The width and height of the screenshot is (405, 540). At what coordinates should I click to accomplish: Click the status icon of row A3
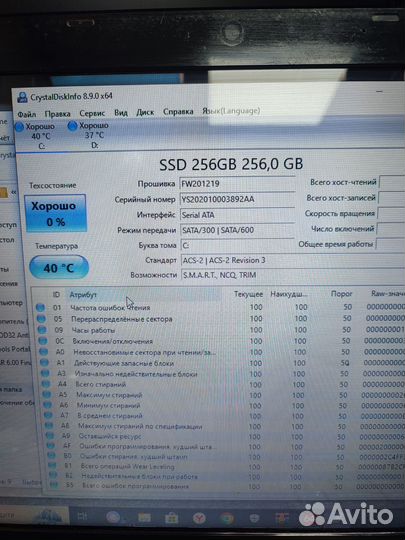point(45,373)
